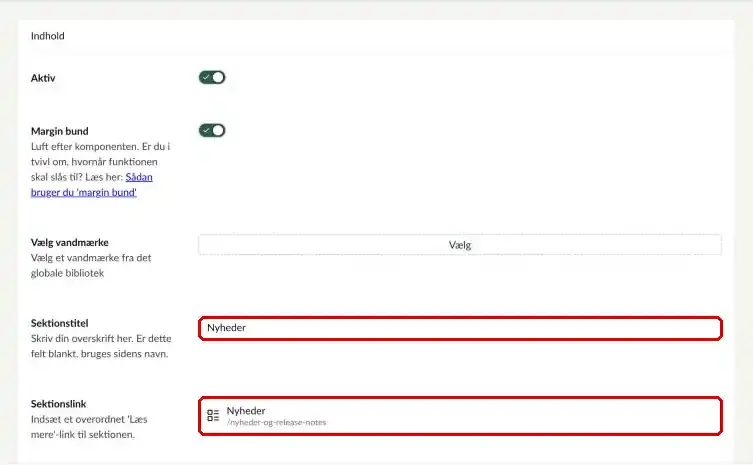Click the Sektionslink label
Viewport: 753px width, 465px height.
click(59, 404)
